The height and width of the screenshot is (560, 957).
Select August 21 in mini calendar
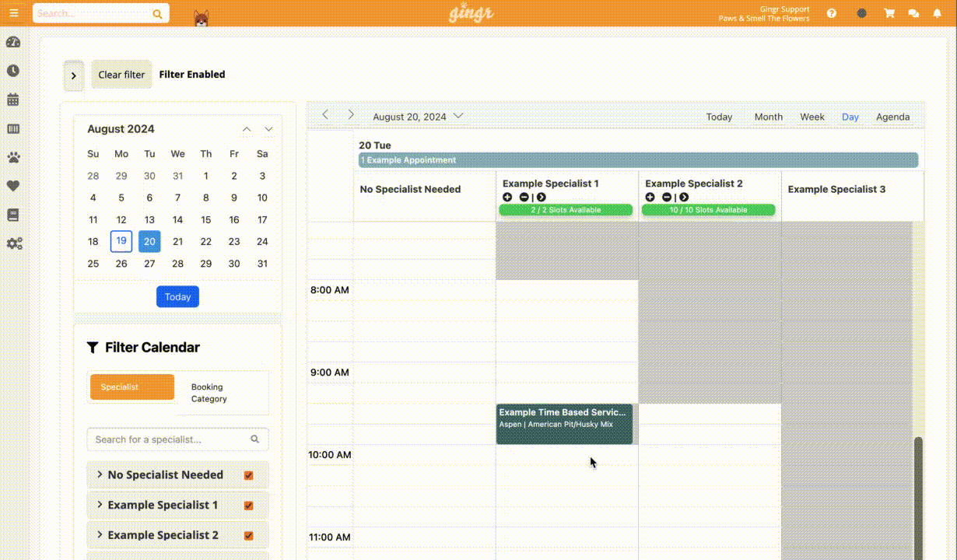coord(177,241)
